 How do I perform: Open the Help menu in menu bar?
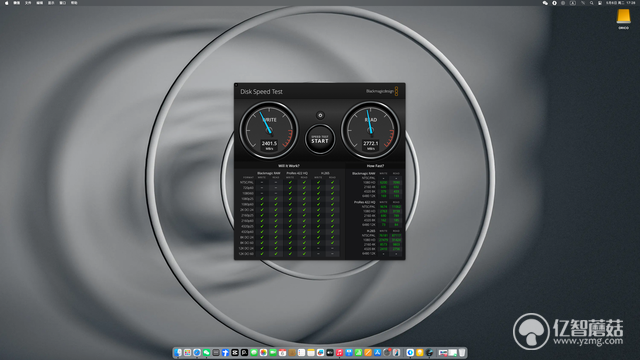click(x=74, y=3)
